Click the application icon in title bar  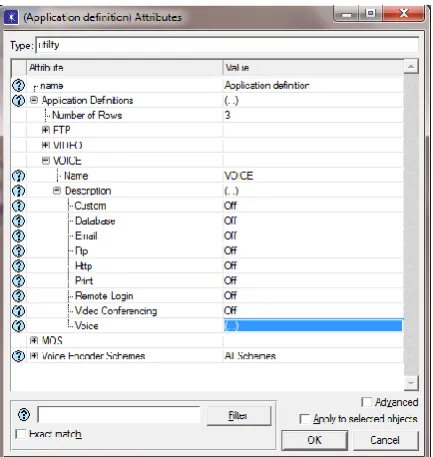11,17
